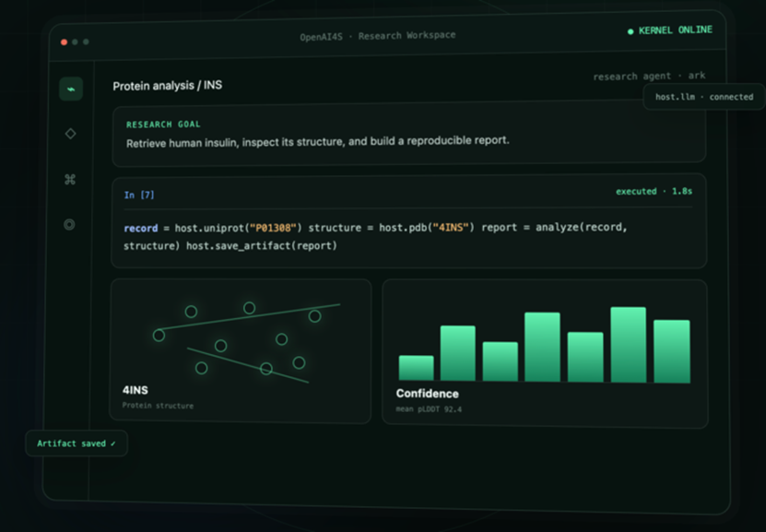The image size is (766, 532).
Task: Click the host.llm connected badge
Action: (x=704, y=97)
